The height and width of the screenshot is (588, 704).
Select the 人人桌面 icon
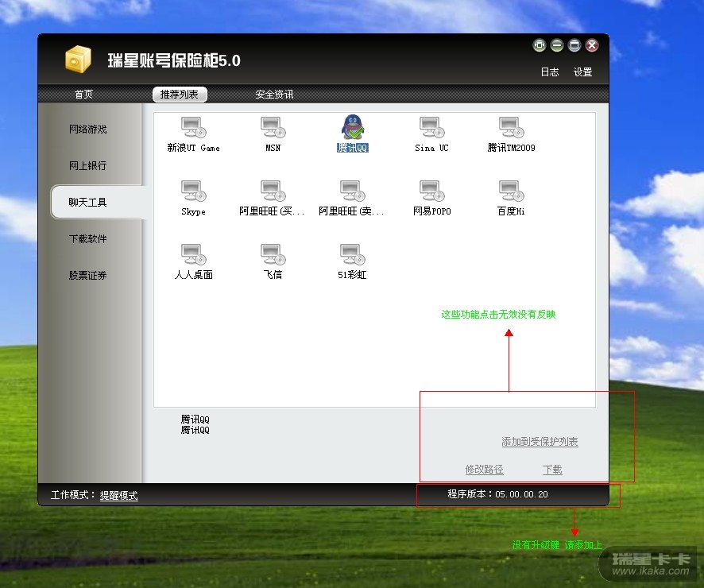coord(194,254)
